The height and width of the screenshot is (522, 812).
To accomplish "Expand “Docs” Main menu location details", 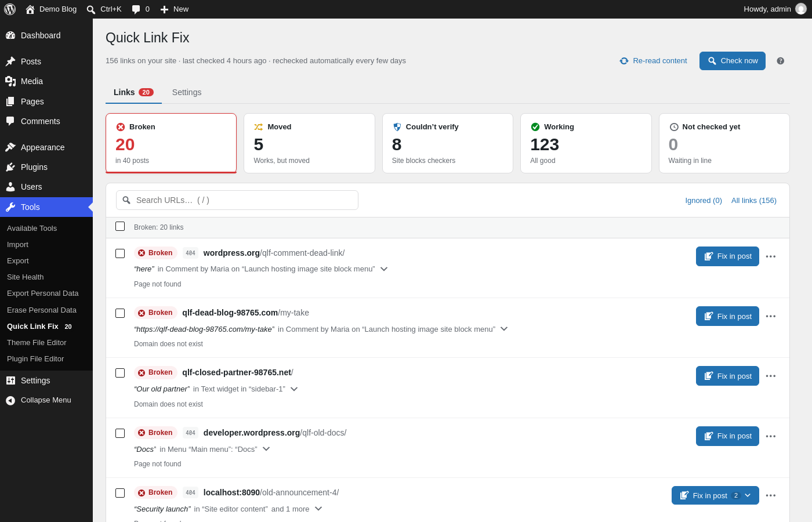I will [266, 449].
